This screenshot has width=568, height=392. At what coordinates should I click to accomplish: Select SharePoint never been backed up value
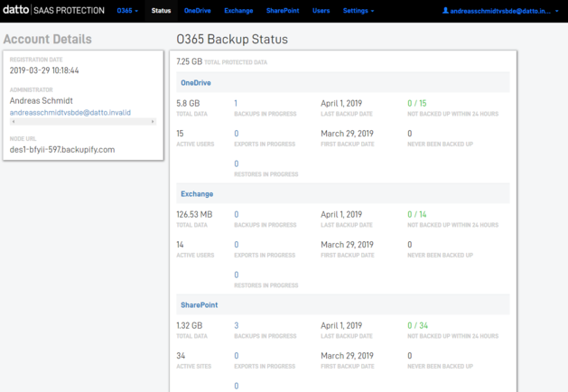click(x=410, y=356)
